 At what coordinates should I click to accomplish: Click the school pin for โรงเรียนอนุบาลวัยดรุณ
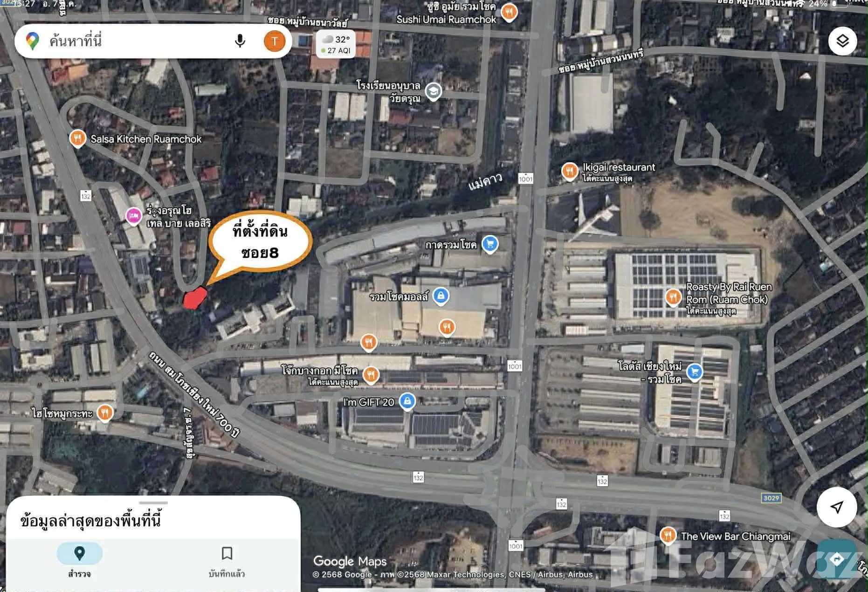(x=434, y=91)
